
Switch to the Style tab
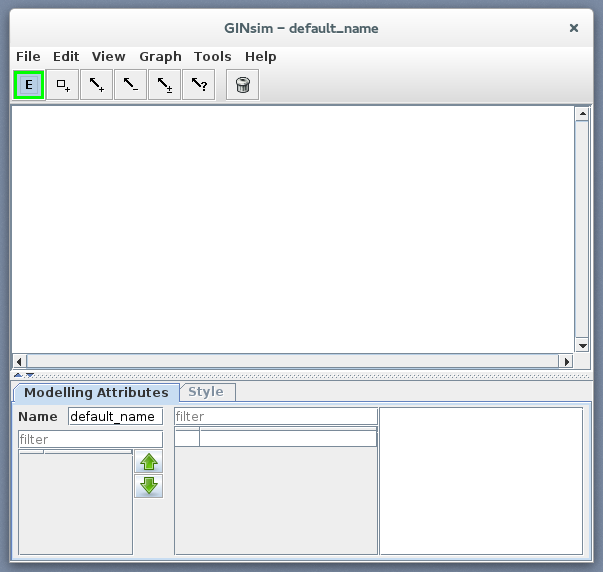[206, 392]
